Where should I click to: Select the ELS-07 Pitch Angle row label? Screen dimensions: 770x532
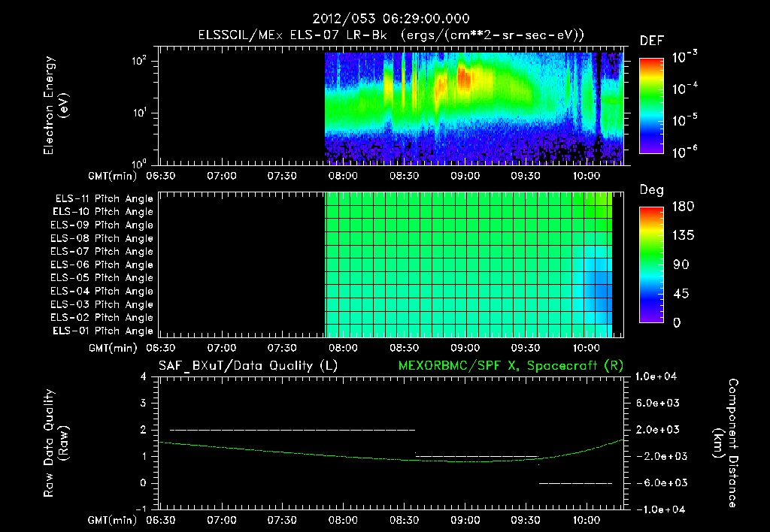[x=102, y=252]
